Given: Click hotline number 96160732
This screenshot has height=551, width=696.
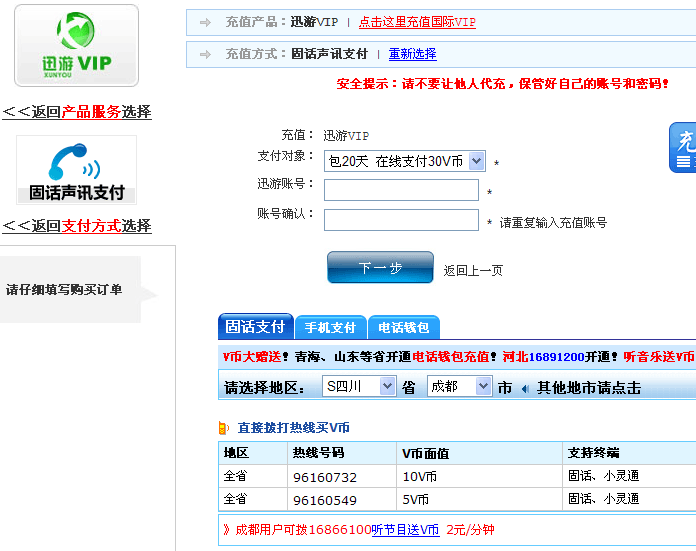Looking at the screenshot, I should pos(325,477).
